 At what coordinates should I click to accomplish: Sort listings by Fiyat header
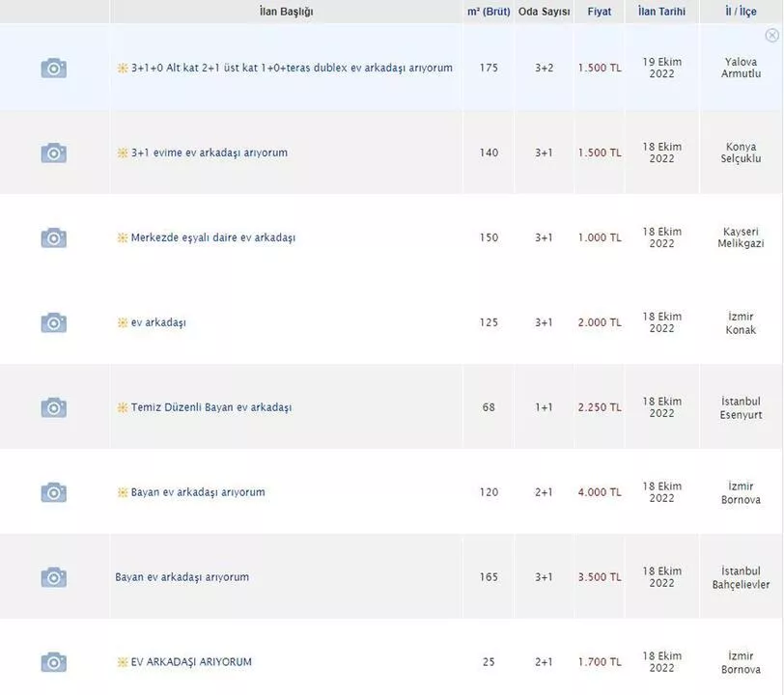(600, 12)
